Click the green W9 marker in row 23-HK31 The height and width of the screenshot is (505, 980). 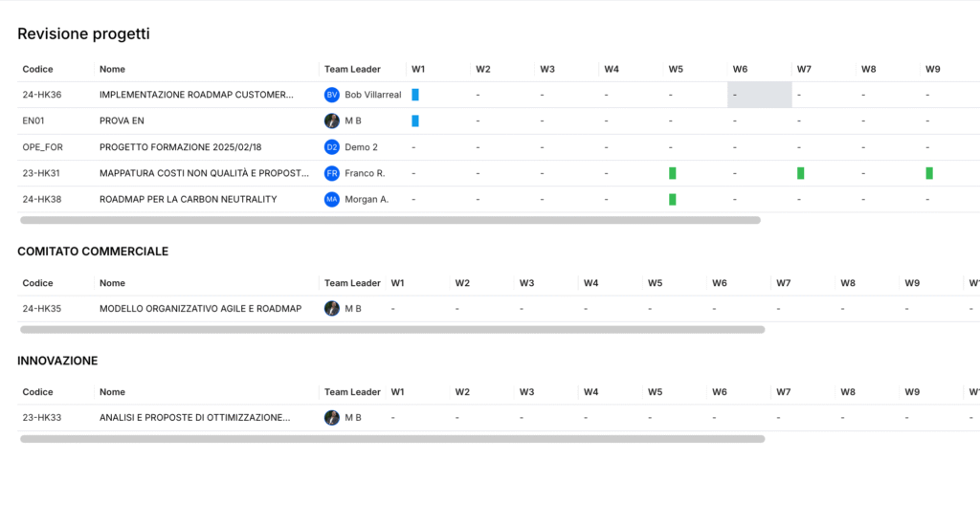click(929, 173)
